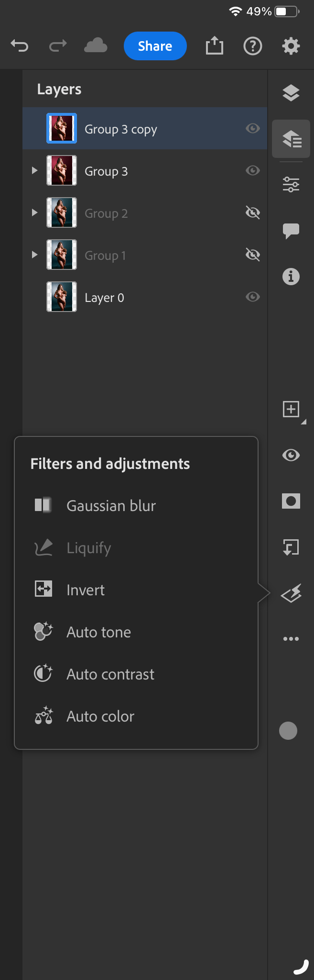This screenshot has width=314, height=980.
Task: Open the Comments panel
Action: pos(291,232)
